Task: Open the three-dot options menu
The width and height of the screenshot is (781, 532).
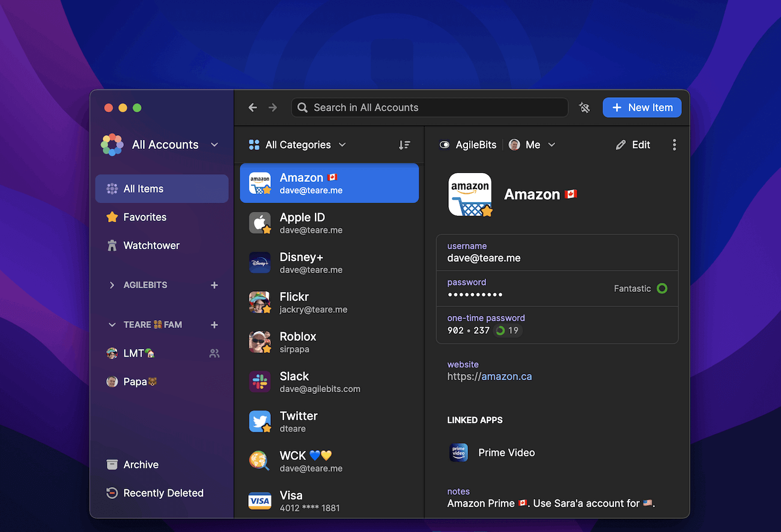Action: (674, 145)
